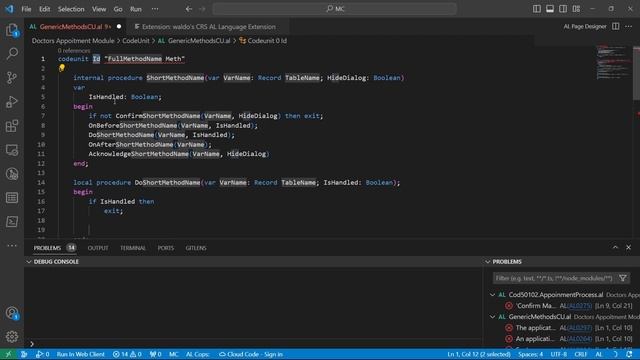Open the Search view in activity bar
This screenshot has height=360, width=640.
click(12, 53)
